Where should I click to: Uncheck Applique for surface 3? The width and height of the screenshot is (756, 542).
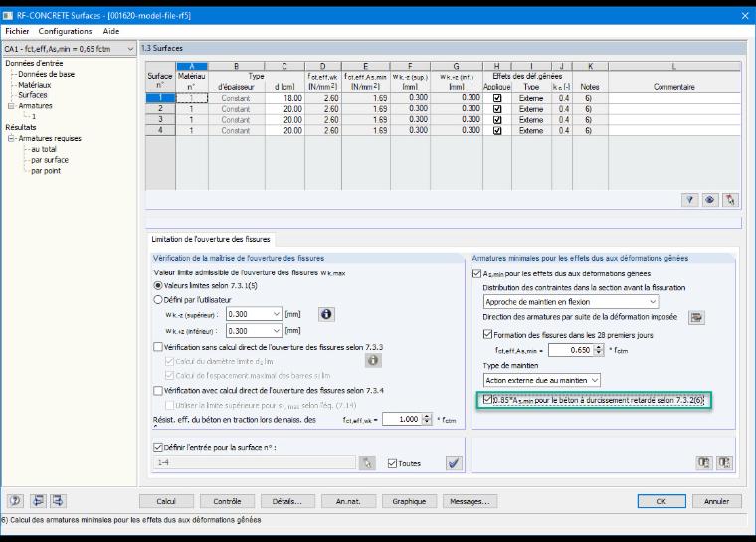coord(497,120)
